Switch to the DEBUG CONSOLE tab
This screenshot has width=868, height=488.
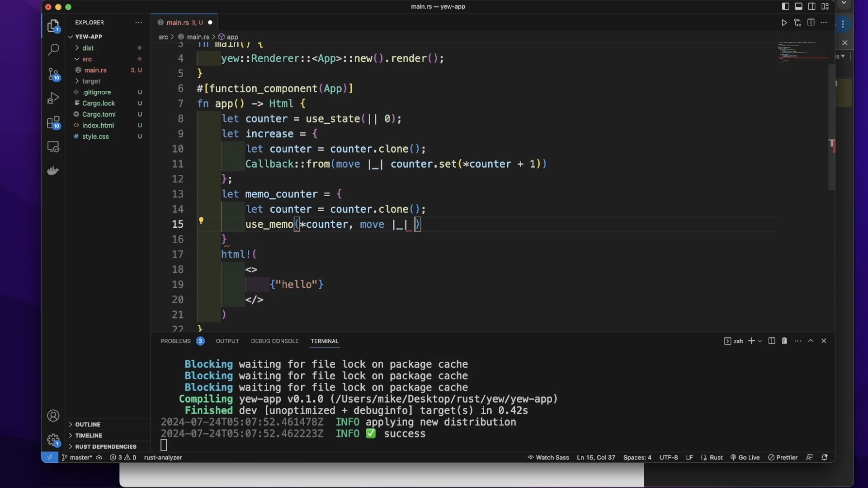point(275,341)
